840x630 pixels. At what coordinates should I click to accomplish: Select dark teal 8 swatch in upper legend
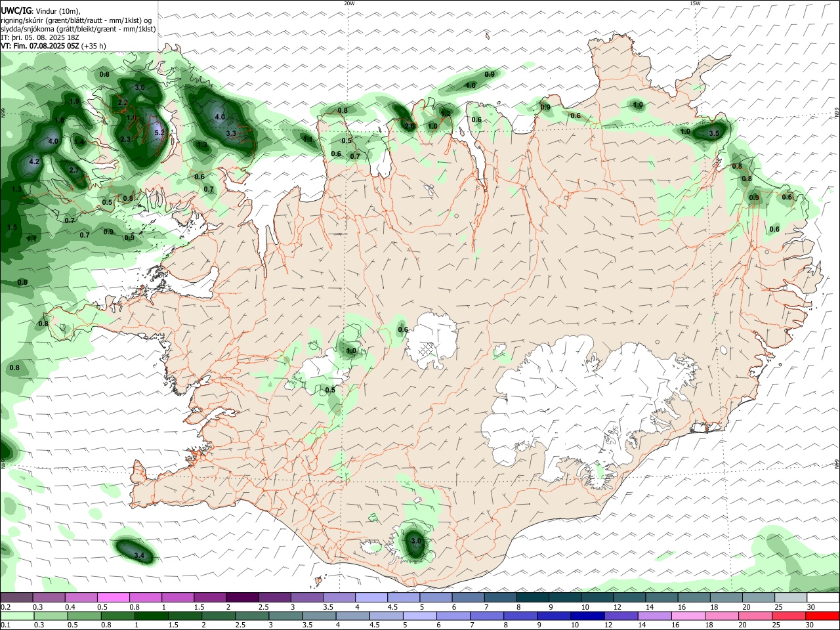tap(532, 598)
